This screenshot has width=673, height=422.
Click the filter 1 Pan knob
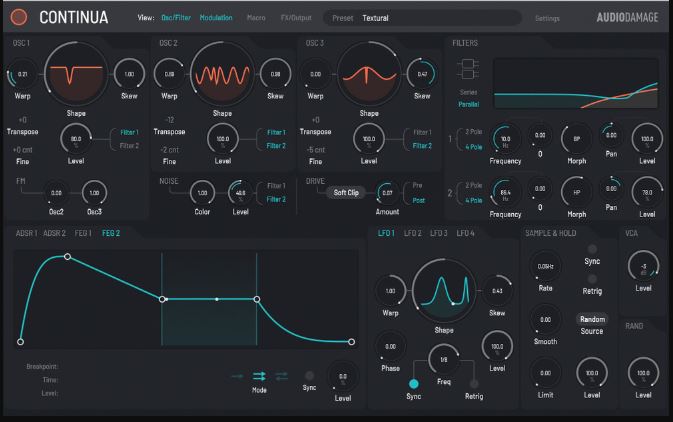pos(611,135)
